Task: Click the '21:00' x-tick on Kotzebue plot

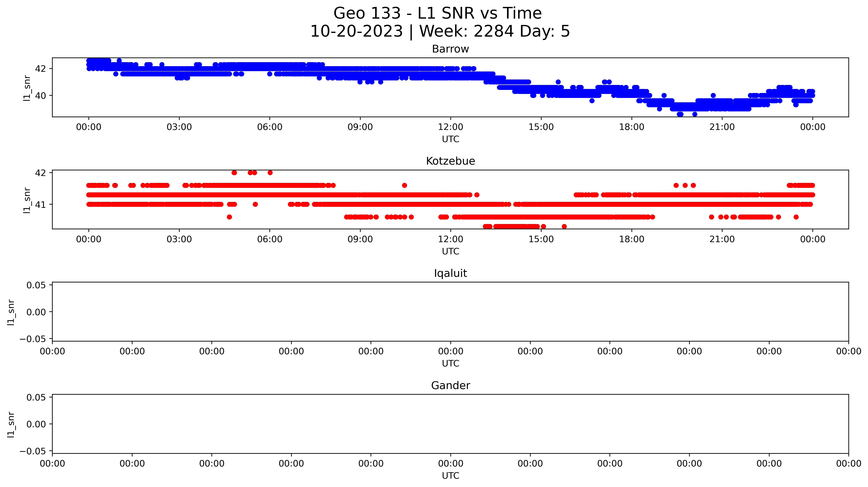Action: coord(722,239)
